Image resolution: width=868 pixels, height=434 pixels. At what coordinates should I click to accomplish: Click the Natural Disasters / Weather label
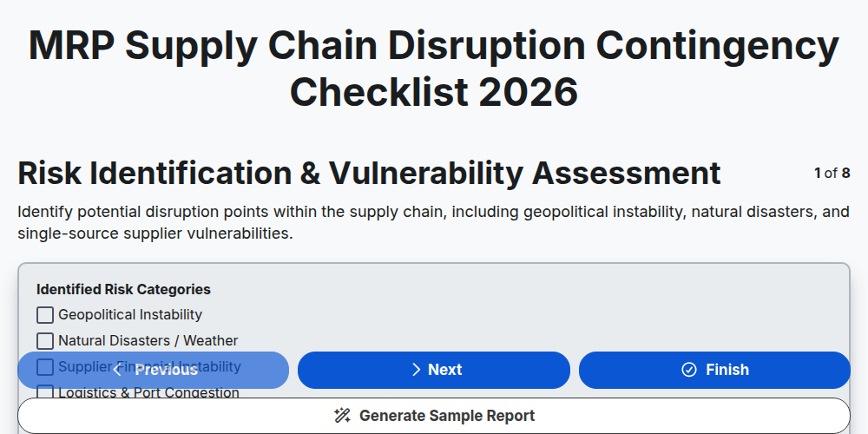[148, 340]
